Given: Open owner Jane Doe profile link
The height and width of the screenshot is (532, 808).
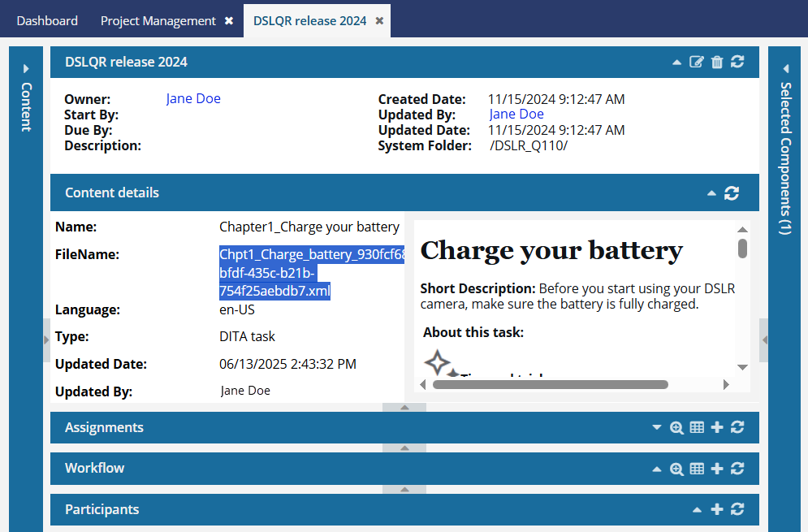Looking at the screenshot, I should [193, 98].
